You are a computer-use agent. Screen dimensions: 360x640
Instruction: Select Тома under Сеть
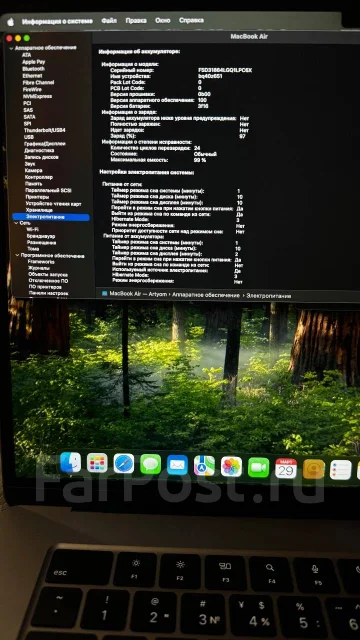coord(33,249)
